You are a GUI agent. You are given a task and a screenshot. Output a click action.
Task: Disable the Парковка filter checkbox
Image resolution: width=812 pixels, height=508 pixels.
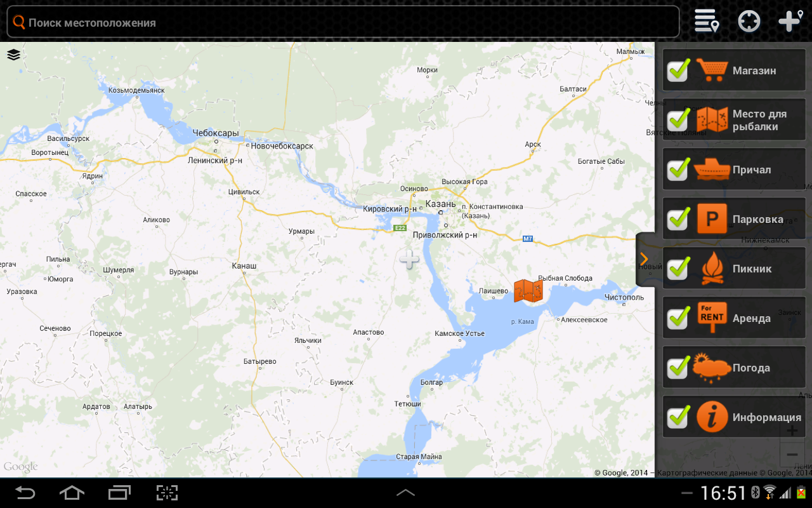coord(678,218)
